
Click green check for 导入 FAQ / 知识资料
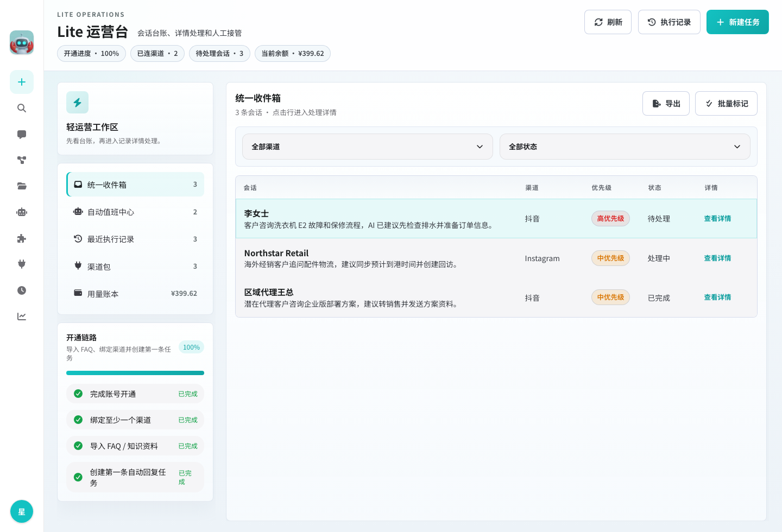pyautogui.click(x=78, y=446)
